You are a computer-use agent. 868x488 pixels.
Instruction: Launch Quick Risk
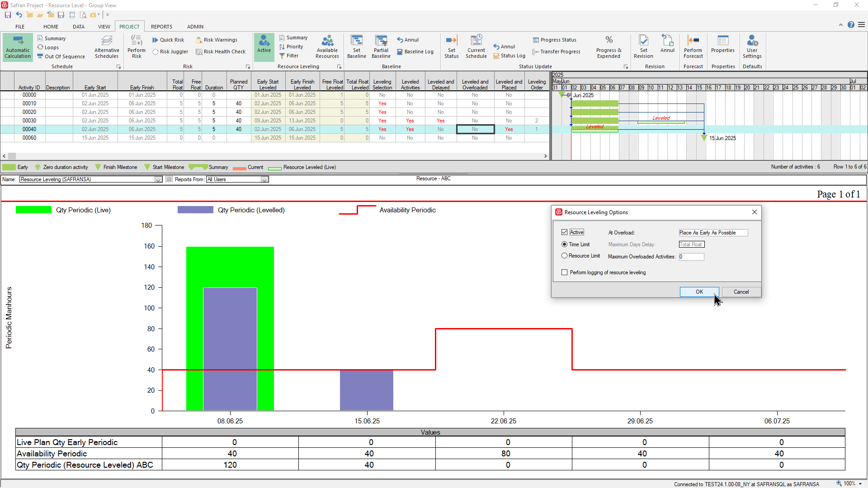click(x=168, y=40)
